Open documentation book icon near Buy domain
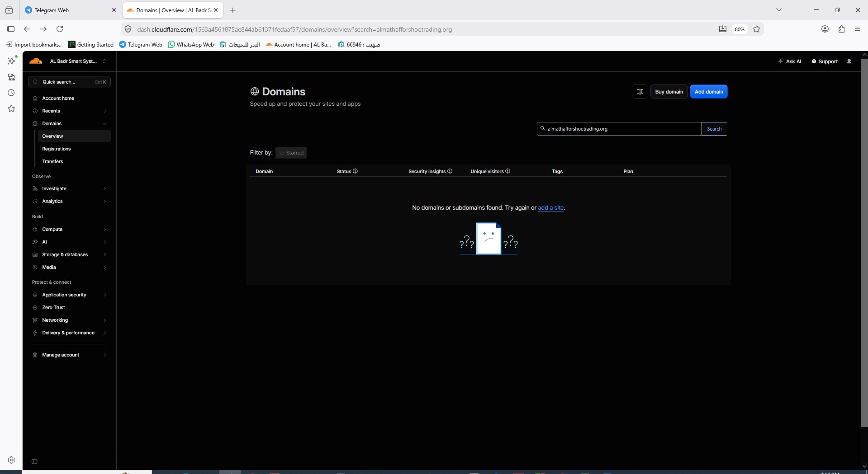868x474 pixels. point(640,92)
